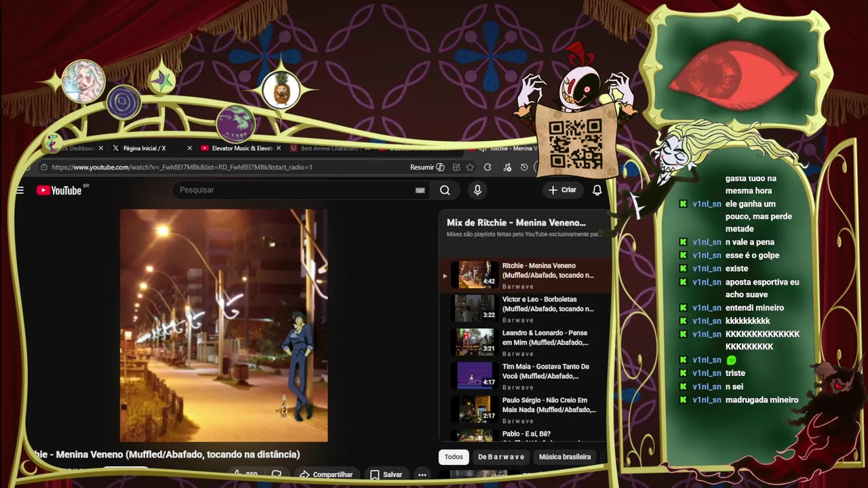Click the green emoji chat message

(731, 361)
